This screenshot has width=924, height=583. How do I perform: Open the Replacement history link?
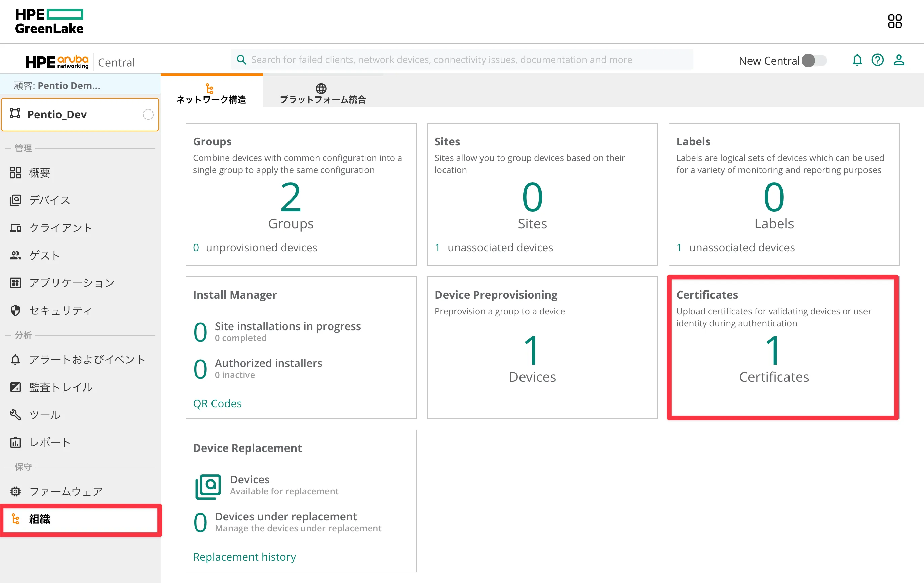coord(244,556)
